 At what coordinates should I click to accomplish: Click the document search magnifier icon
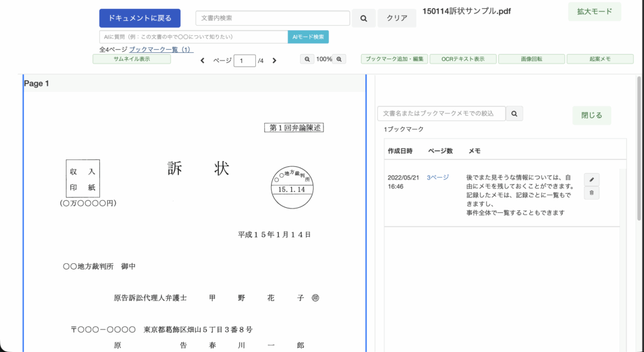[364, 19]
